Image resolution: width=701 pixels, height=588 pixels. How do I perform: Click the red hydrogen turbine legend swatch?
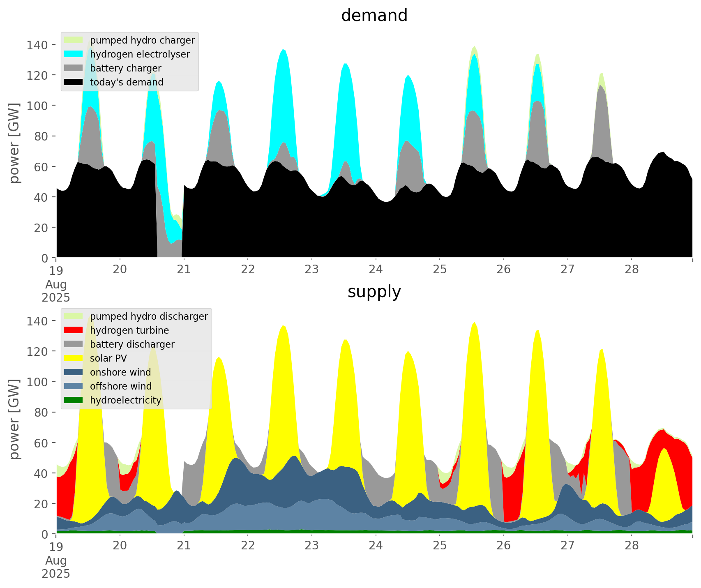(74, 330)
